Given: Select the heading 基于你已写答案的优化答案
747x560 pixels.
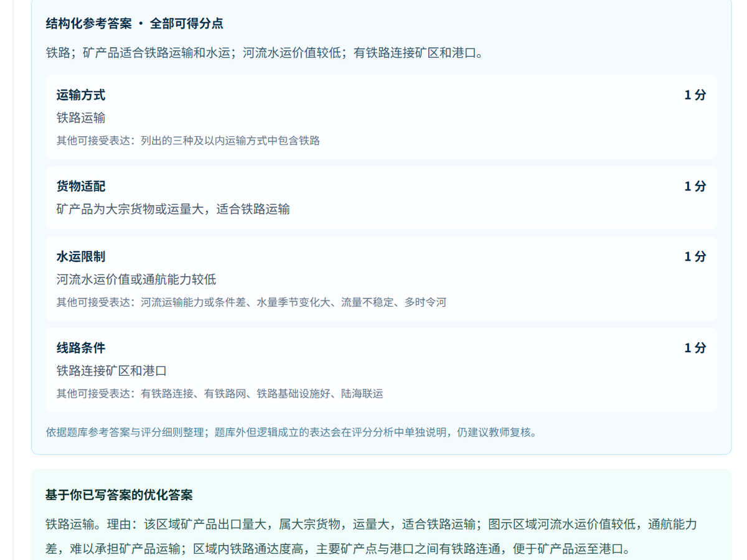Looking at the screenshot, I should (x=119, y=495).
